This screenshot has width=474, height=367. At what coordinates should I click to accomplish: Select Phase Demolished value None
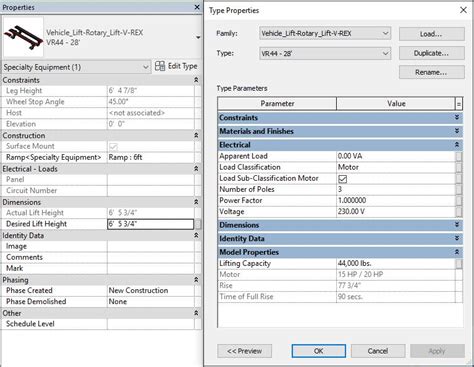151,302
